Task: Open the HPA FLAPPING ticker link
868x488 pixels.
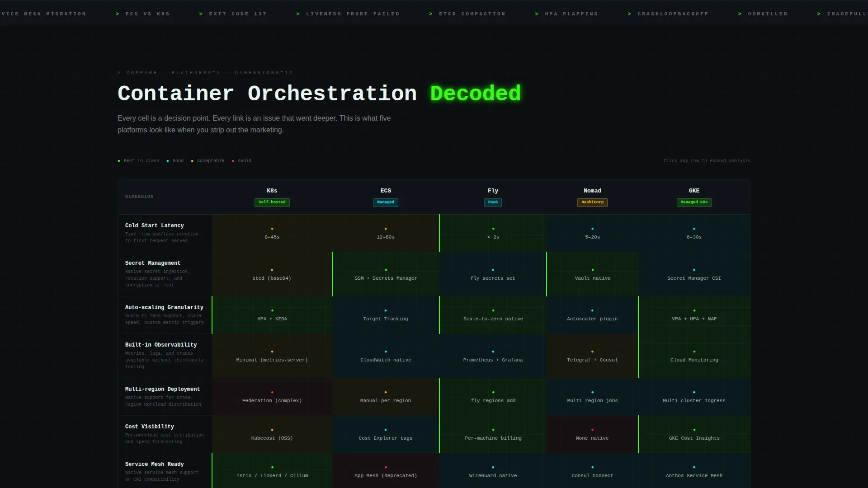Action: point(566,14)
